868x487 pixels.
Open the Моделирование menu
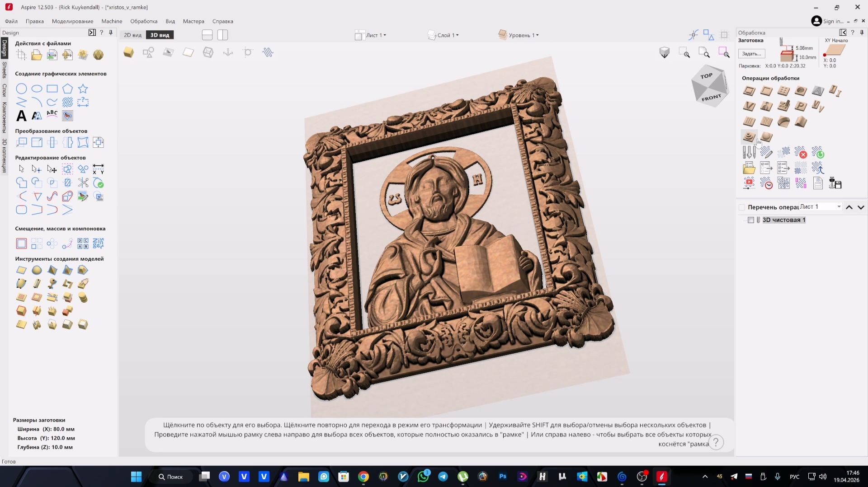72,21
